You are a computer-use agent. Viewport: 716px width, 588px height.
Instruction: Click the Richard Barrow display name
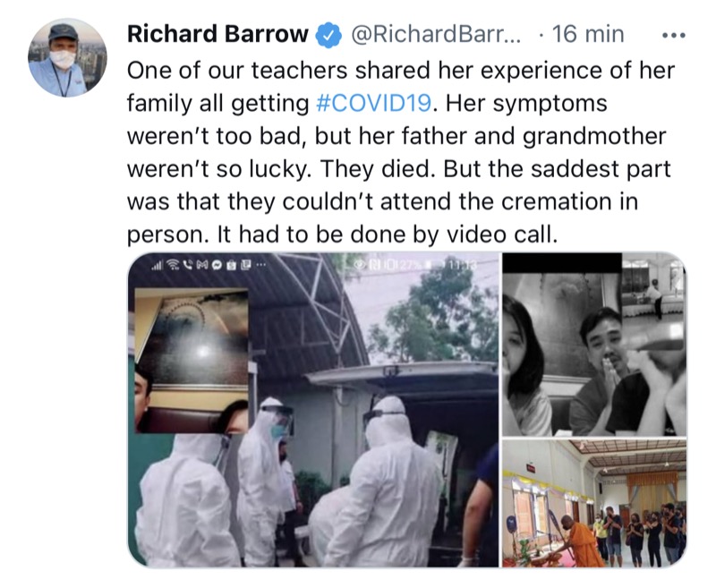(217, 34)
